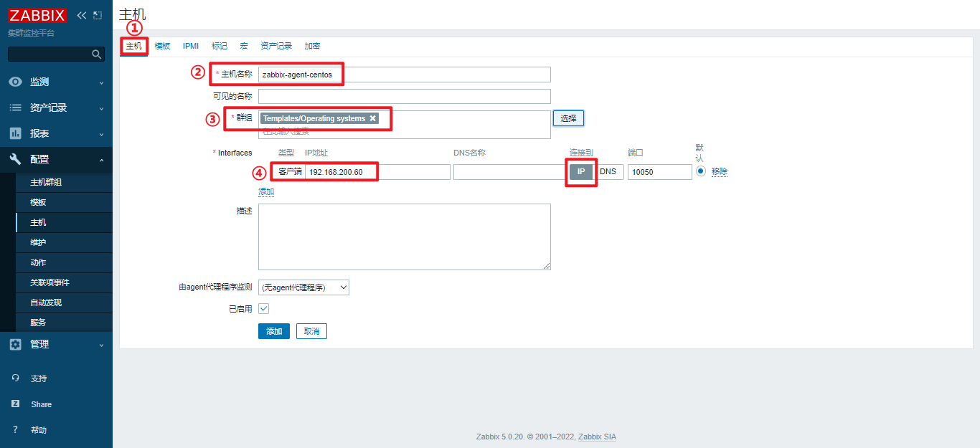The image size is (980, 448).
Task: Switch to the 宏 tab
Action: pos(244,46)
